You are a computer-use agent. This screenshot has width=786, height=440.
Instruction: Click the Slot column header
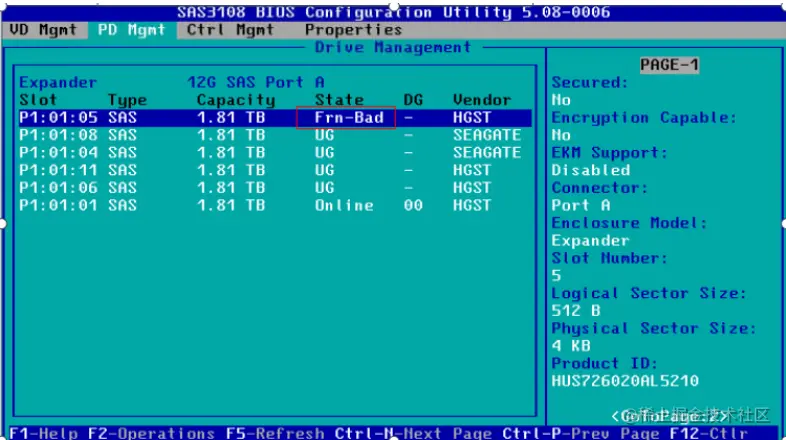pos(38,100)
